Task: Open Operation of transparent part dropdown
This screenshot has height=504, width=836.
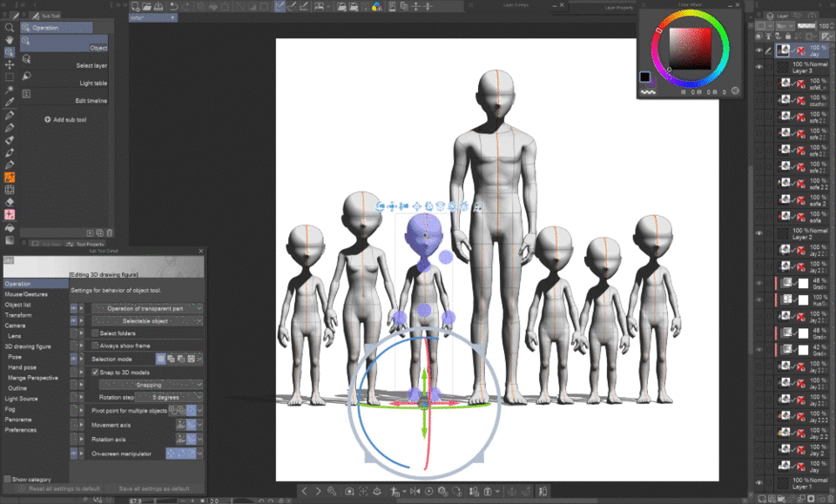Action: pos(147,308)
